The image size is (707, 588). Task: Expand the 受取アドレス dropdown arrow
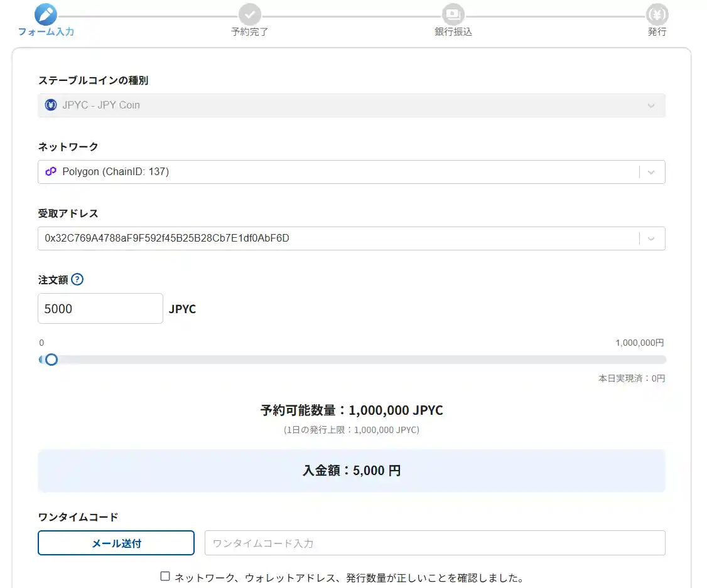point(652,238)
